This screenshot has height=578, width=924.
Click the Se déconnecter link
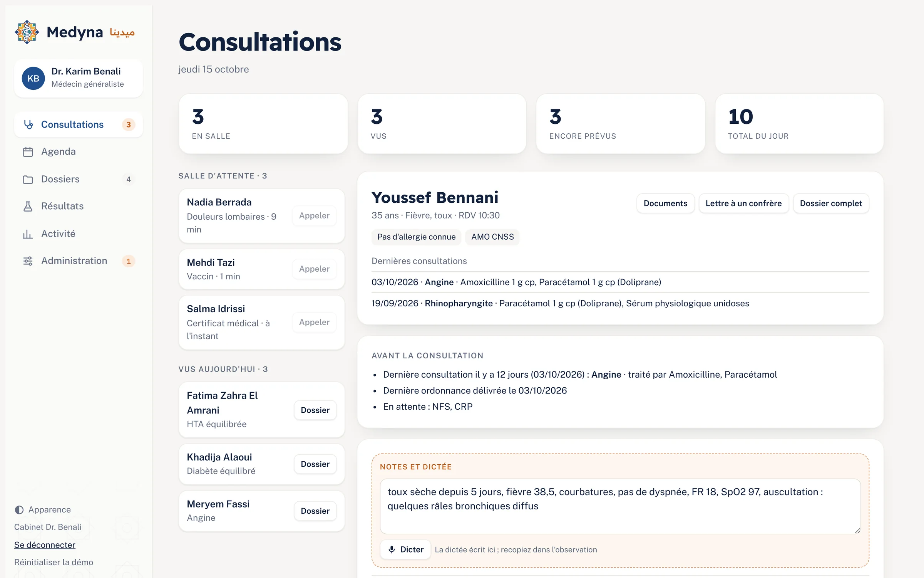point(45,545)
